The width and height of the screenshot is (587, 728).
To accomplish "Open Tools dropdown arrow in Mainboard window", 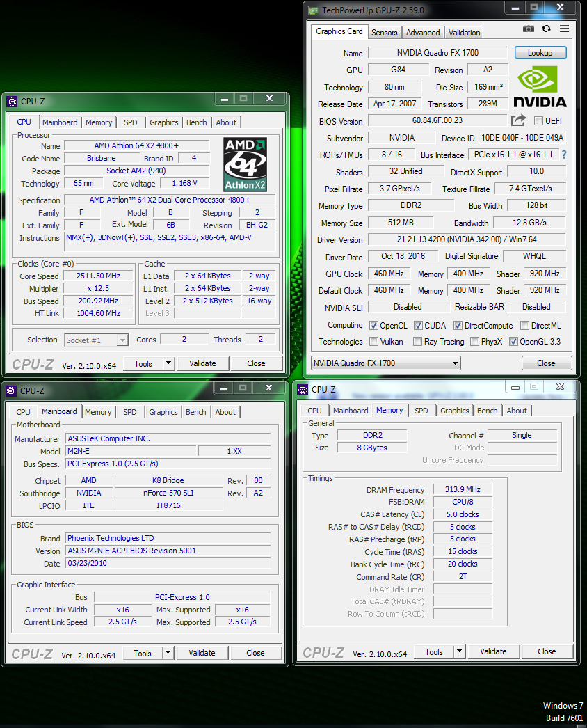I will coord(168,653).
